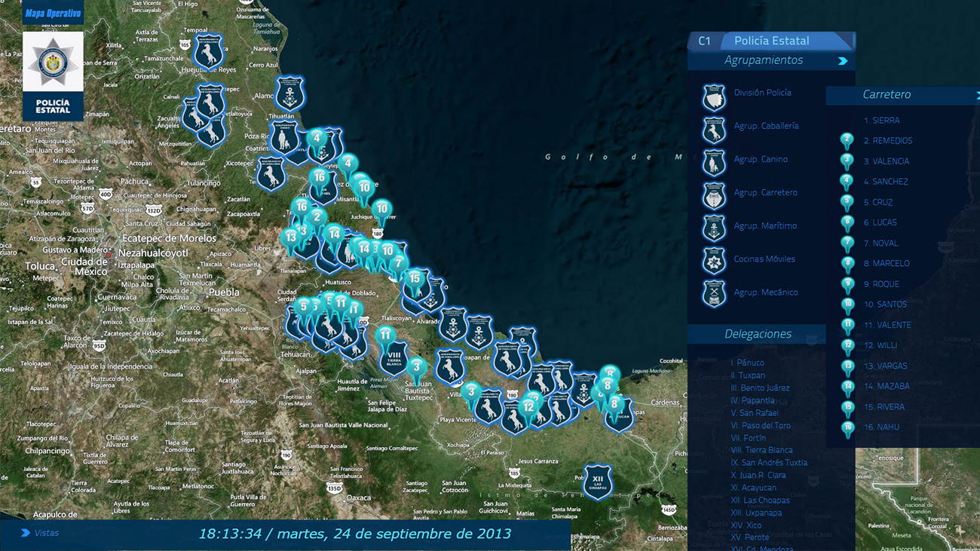Toggle the 8. MARCELO marker in Carretero list
980x551 pixels.
[847, 264]
